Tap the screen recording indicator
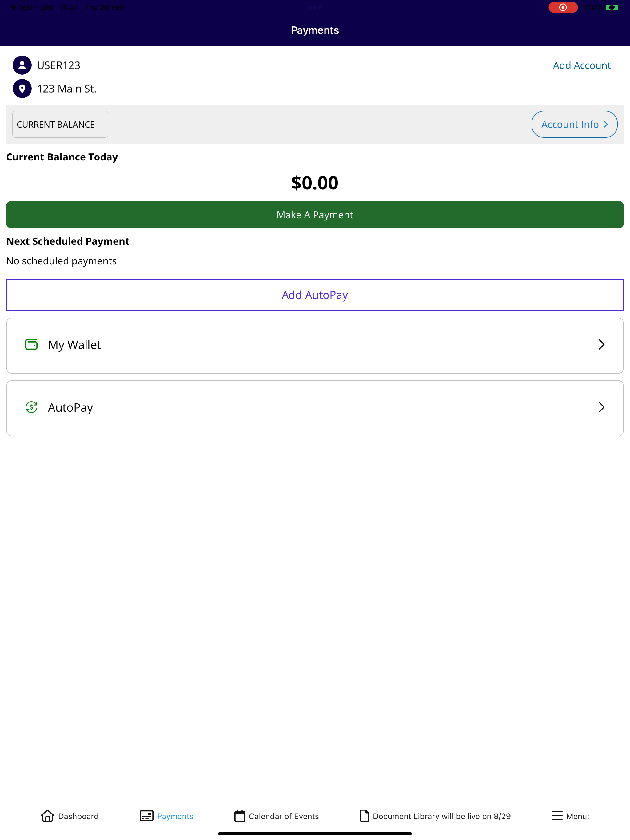This screenshot has width=630, height=840. 563,7
